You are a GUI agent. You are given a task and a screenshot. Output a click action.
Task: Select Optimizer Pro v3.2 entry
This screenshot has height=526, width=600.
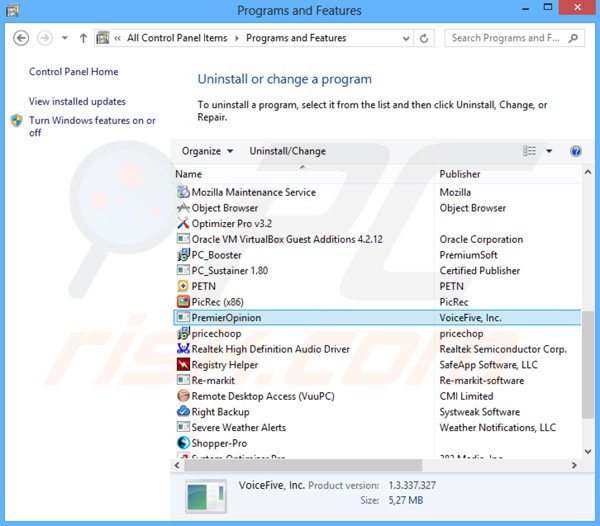pyautogui.click(x=232, y=224)
